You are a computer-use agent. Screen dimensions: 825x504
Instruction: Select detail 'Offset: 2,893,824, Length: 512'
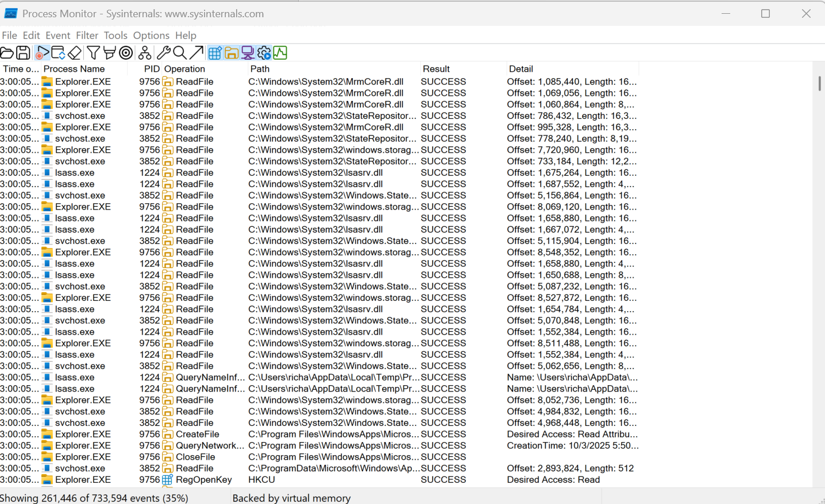[570, 468]
